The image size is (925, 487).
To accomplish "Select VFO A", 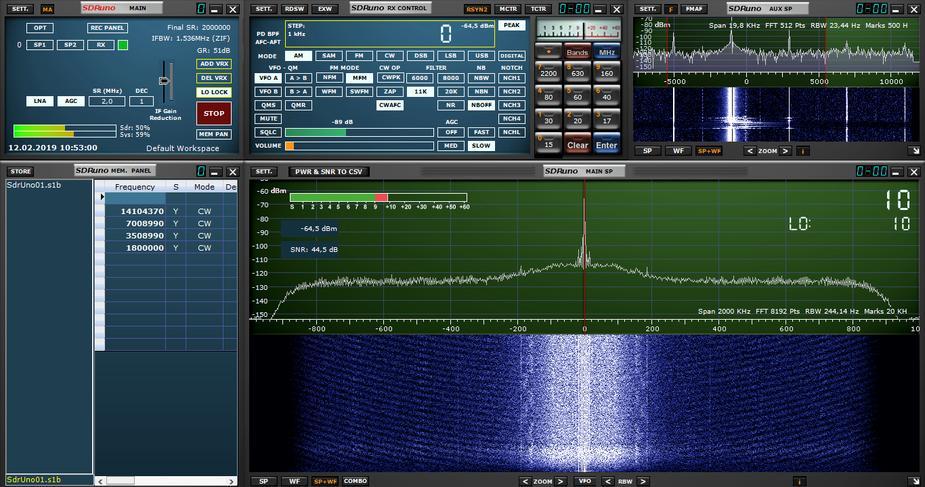I will pyautogui.click(x=268, y=78).
